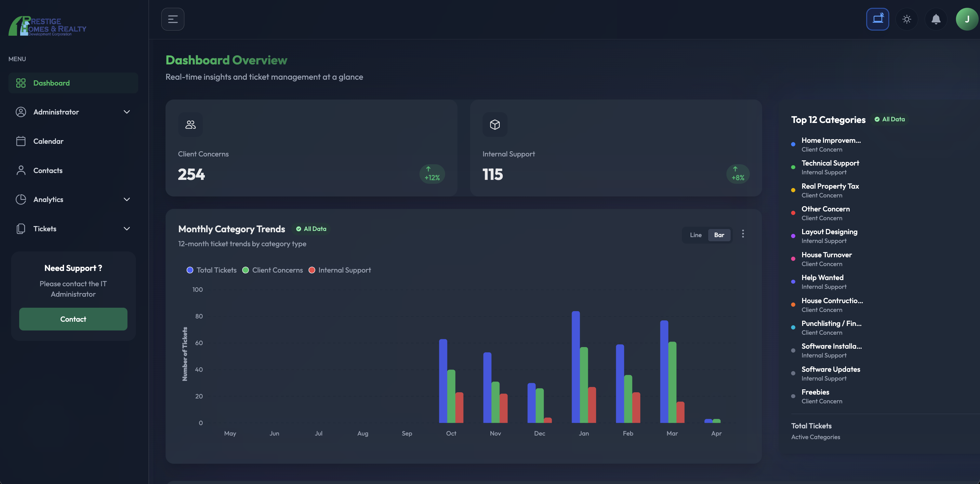Click the fullscreen toggle icon in the header
Screen dimensions: 980x484
[878, 19]
